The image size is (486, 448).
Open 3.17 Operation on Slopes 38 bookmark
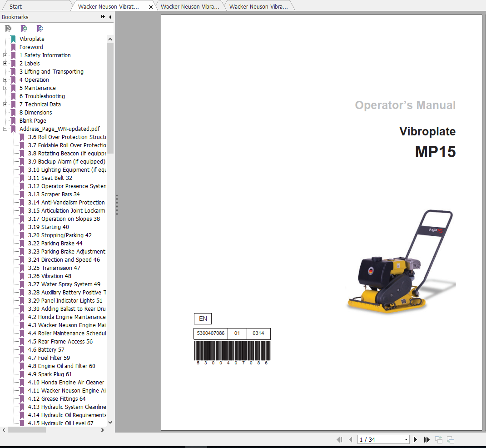64,219
